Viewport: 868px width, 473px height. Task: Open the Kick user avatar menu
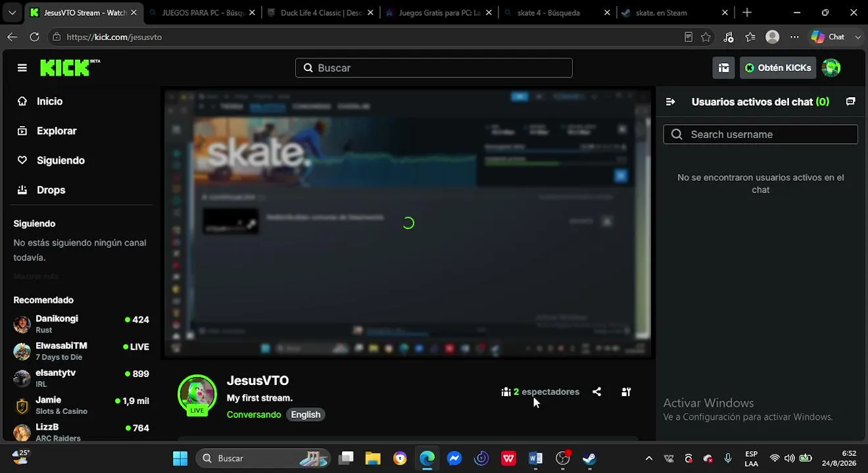831,68
